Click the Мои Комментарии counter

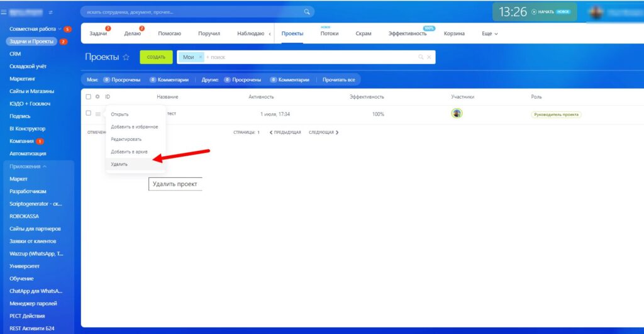point(169,80)
